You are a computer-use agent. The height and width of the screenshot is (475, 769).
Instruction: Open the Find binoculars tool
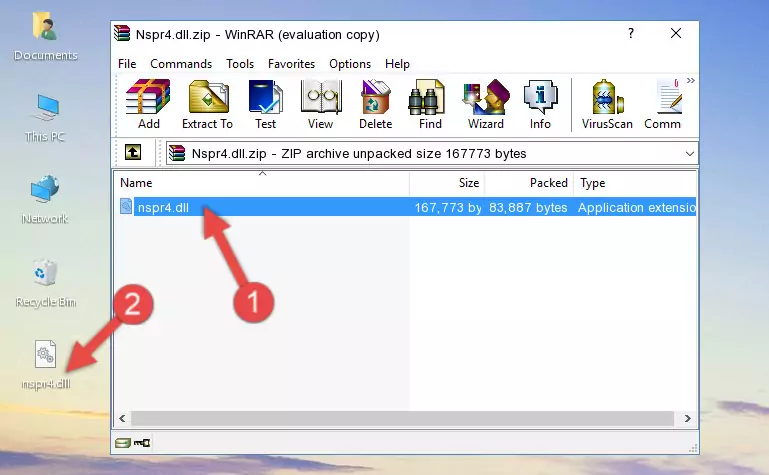tap(430, 104)
